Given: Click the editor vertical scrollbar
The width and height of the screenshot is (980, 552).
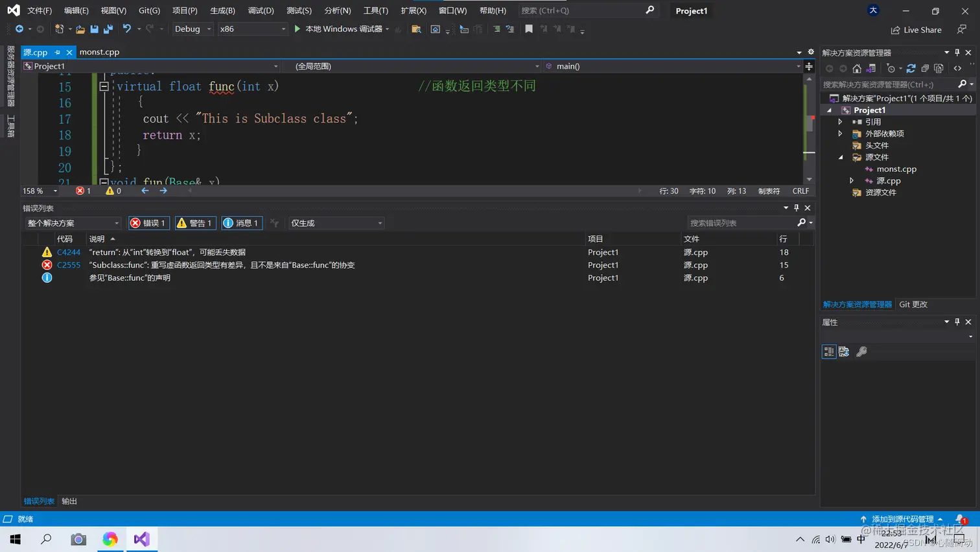Looking at the screenshot, I should [809, 129].
